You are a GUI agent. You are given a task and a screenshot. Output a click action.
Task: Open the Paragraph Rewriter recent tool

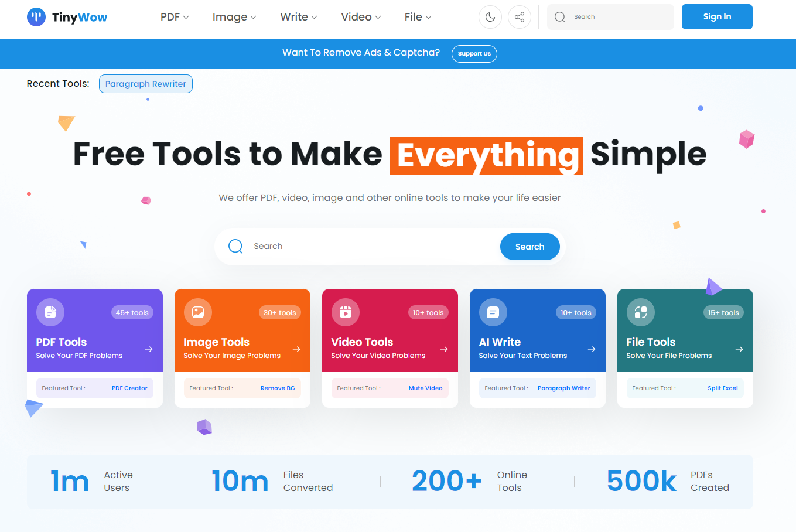[x=146, y=84]
